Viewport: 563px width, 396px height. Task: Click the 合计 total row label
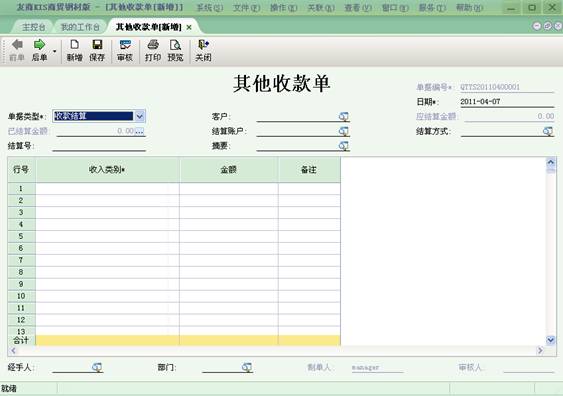pos(21,340)
